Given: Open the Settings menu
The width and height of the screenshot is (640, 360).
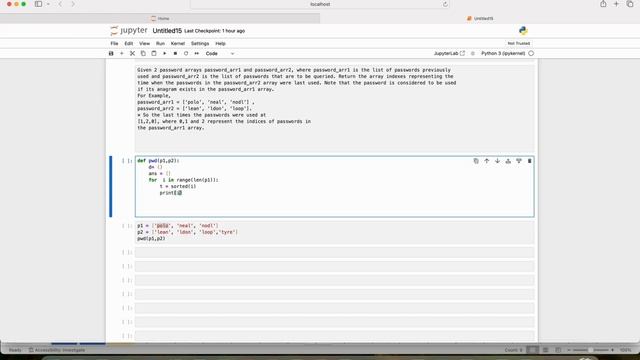Looking at the screenshot, I should click(x=200, y=43).
